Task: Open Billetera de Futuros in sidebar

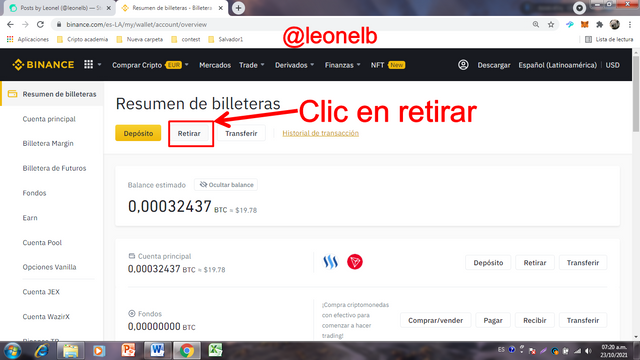Action: (54, 168)
